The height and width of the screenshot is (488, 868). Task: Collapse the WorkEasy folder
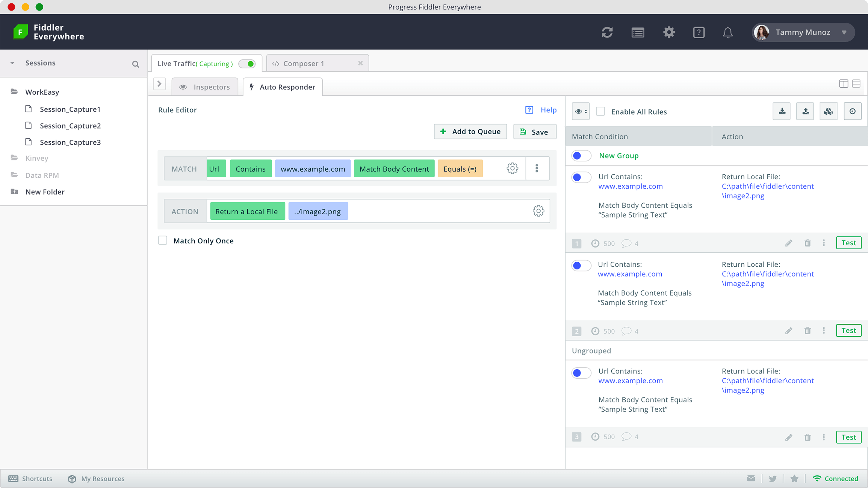click(14, 92)
